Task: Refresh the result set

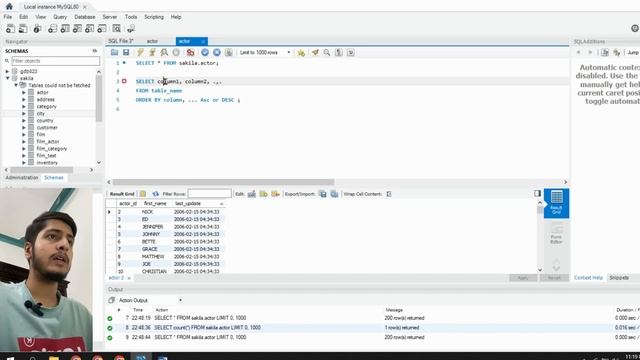Action: (156, 194)
